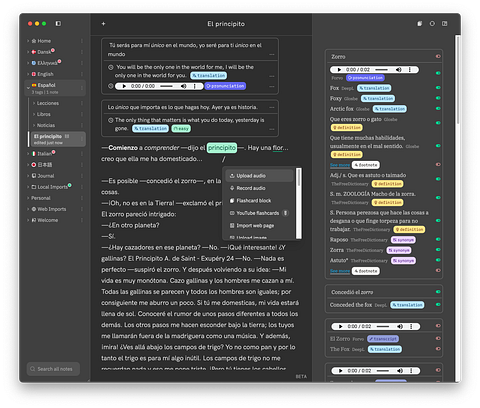
Task: Toggle the sidebar panel icon near window controls
Action: point(58,23)
